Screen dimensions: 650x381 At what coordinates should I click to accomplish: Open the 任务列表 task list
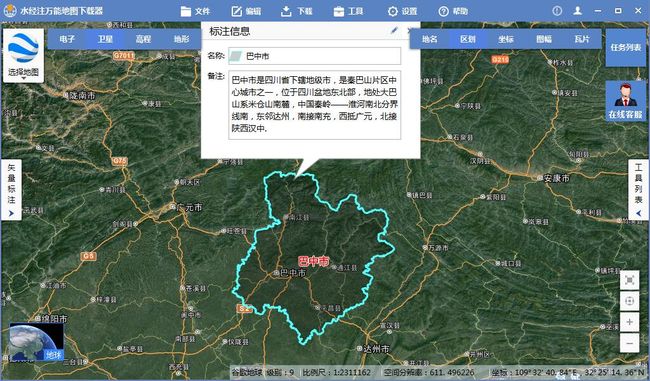point(626,47)
